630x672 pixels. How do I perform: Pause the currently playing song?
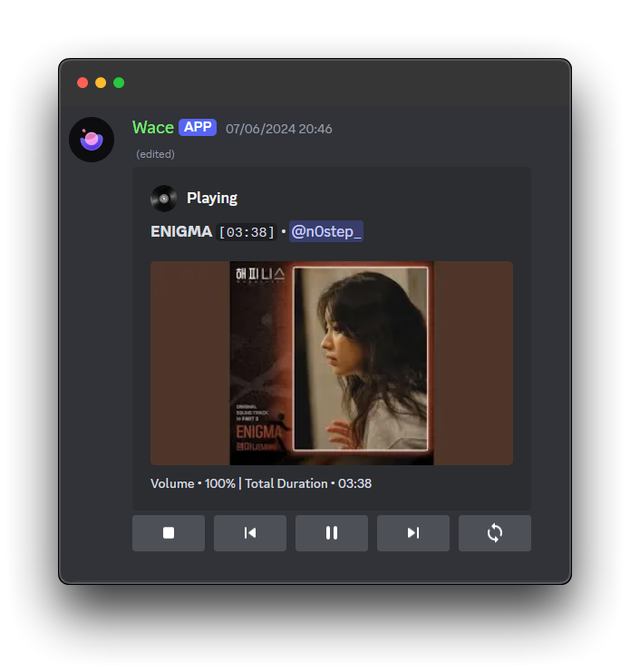tap(332, 533)
